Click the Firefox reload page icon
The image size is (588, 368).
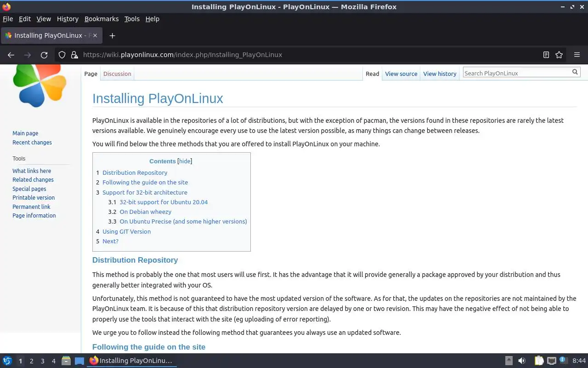[x=44, y=55]
